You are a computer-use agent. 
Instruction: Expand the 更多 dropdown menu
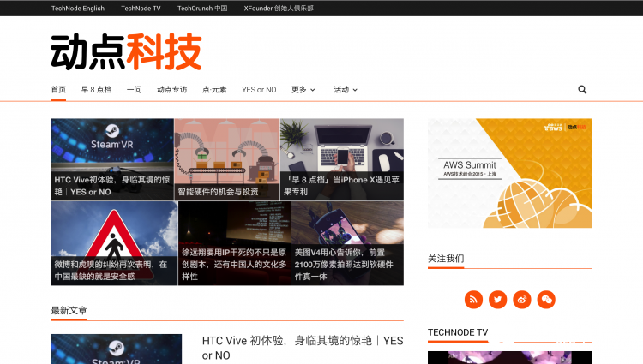(303, 90)
